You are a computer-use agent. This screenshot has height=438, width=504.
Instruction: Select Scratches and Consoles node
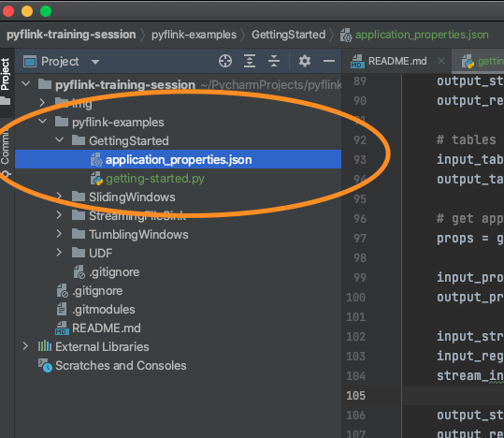(x=178, y=366)
